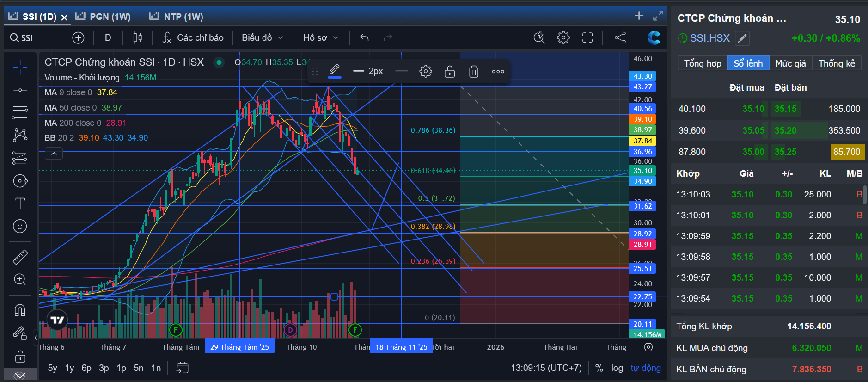Click the TradingView logo on the chart
Image resolution: width=868 pixels, height=382 pixels.
pyautogui.click(x=57, y=320)
